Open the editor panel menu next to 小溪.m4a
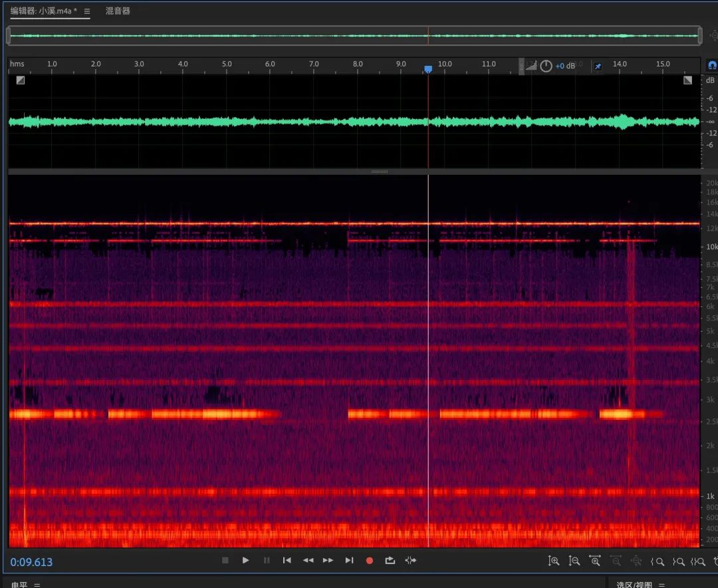 pyautogui.click(x=87, y=11)
